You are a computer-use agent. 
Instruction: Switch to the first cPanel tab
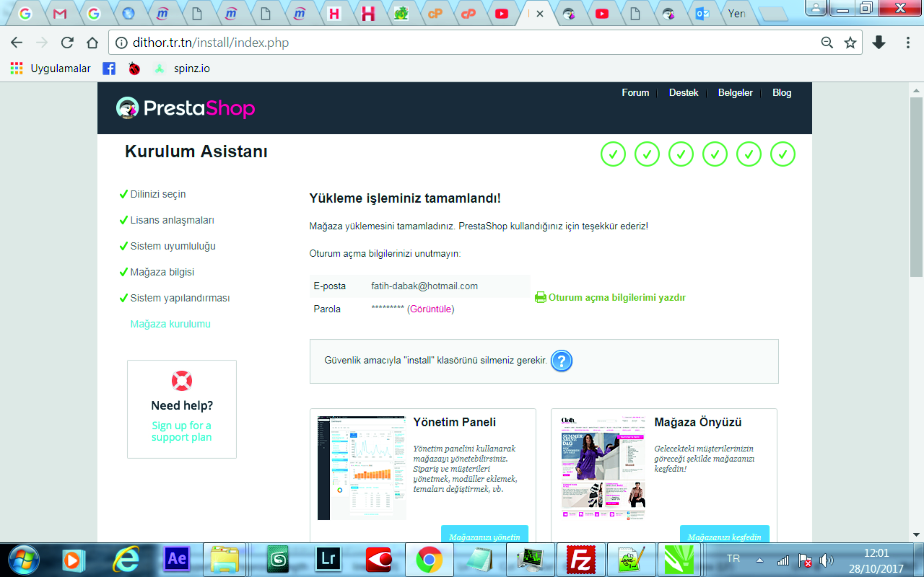435,14
